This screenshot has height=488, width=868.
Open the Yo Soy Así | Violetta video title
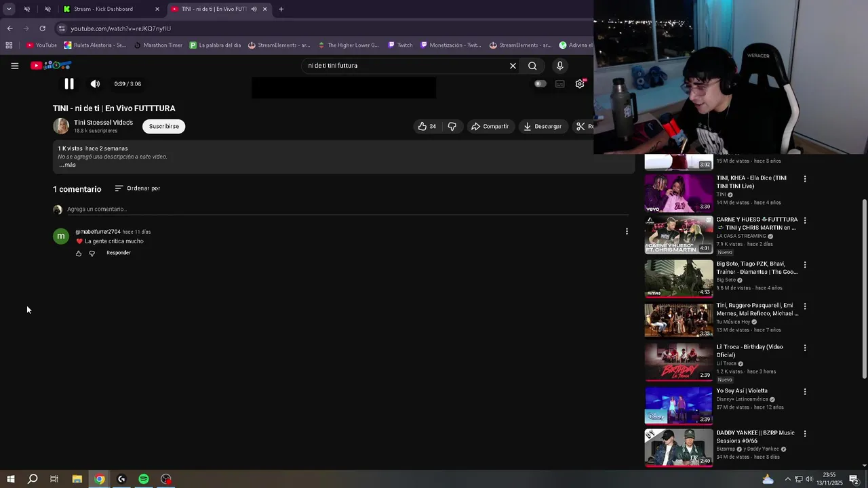coord(742,391)
